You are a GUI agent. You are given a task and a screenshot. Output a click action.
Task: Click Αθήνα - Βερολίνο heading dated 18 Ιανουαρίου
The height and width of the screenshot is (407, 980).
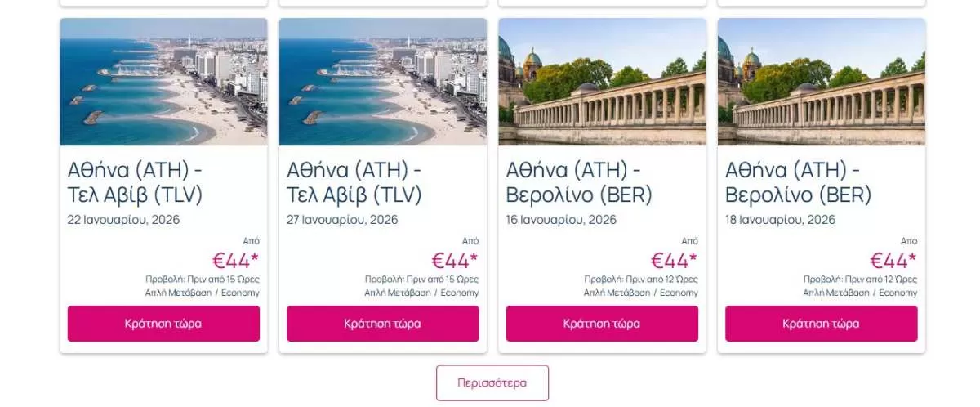pyautogui.click(x=798, y=182)
